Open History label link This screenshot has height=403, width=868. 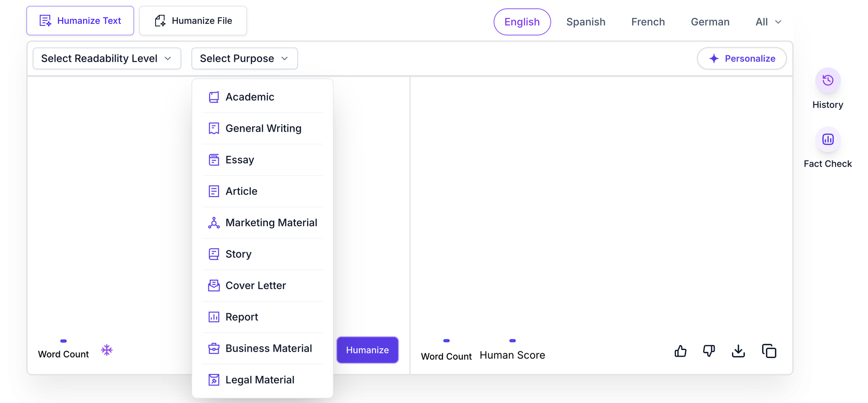[x=828, y=105]
